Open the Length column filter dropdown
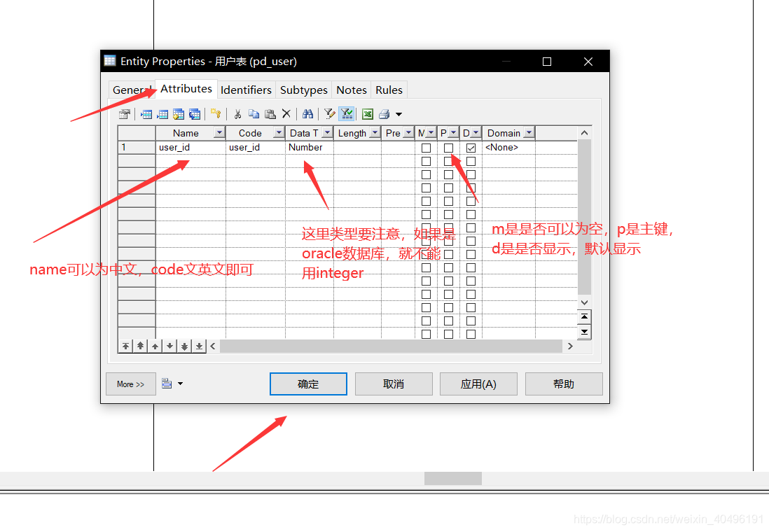The height and width of the screenshot is (532, 769). pos(375,133)
